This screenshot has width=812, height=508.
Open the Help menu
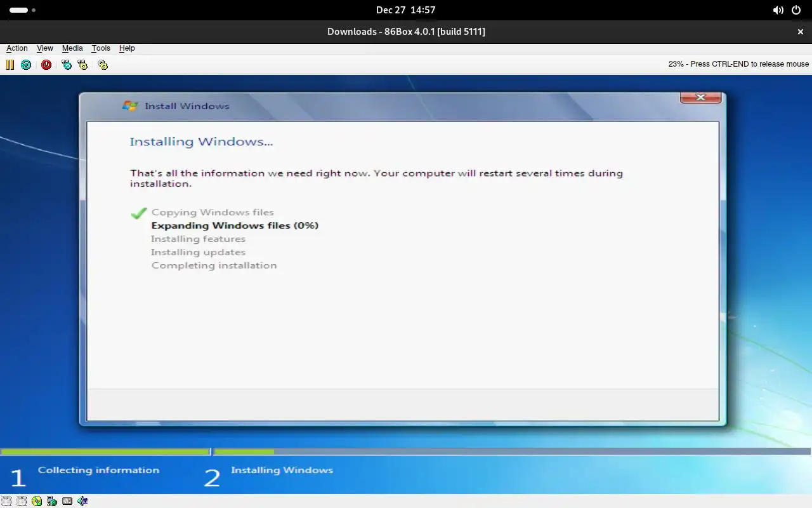[127, 48]
